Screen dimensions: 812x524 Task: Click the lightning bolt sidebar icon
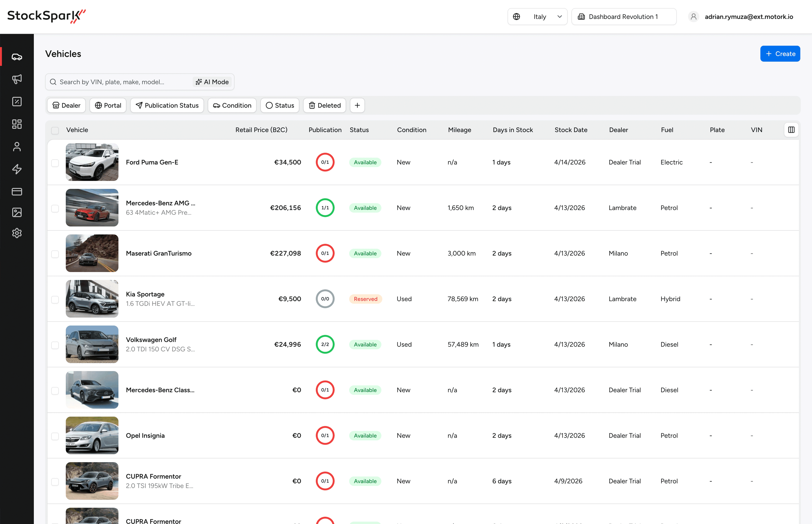tap(17, 169)
